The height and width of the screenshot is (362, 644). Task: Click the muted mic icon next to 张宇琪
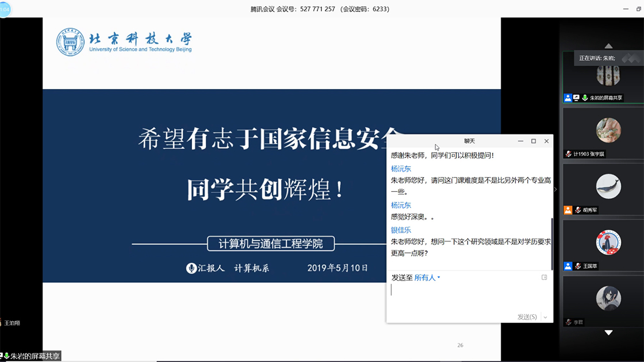pos(568,154)
